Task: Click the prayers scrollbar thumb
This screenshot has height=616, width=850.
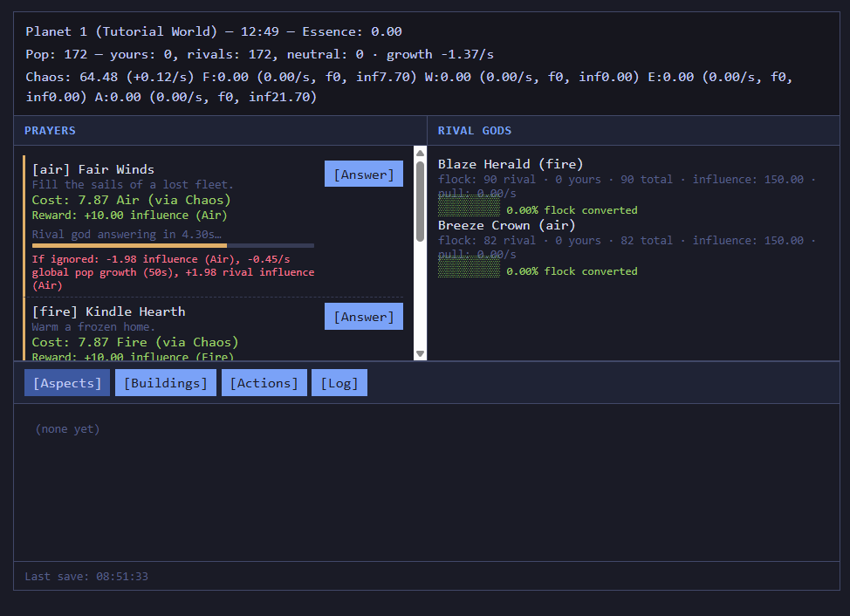Action: coord(420,202)
